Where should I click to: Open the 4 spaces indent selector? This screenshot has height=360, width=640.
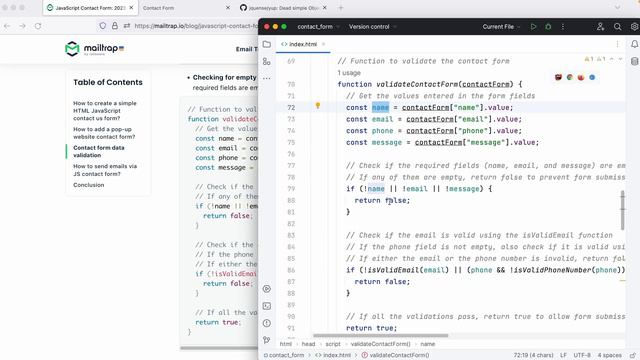click(x=609, y=356)
